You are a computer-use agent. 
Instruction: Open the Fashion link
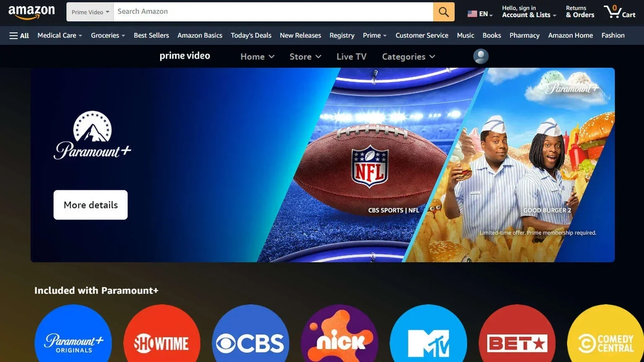613,36
